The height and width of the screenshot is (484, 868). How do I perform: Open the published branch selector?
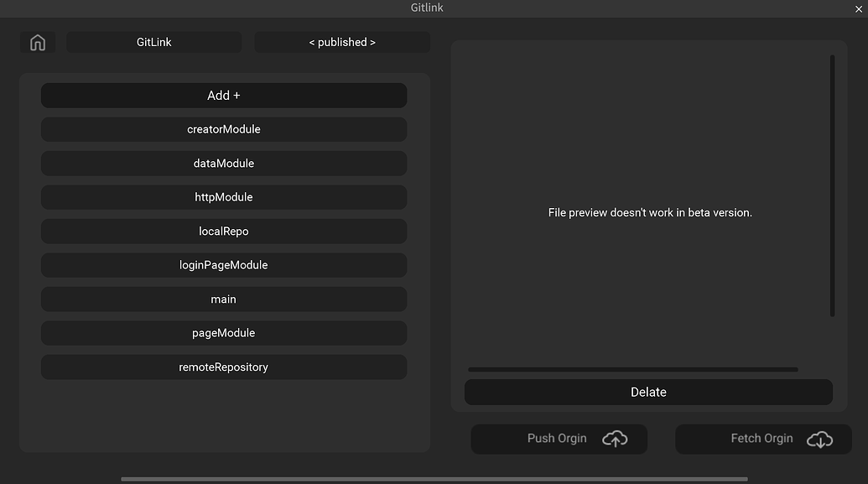[342, 42]
